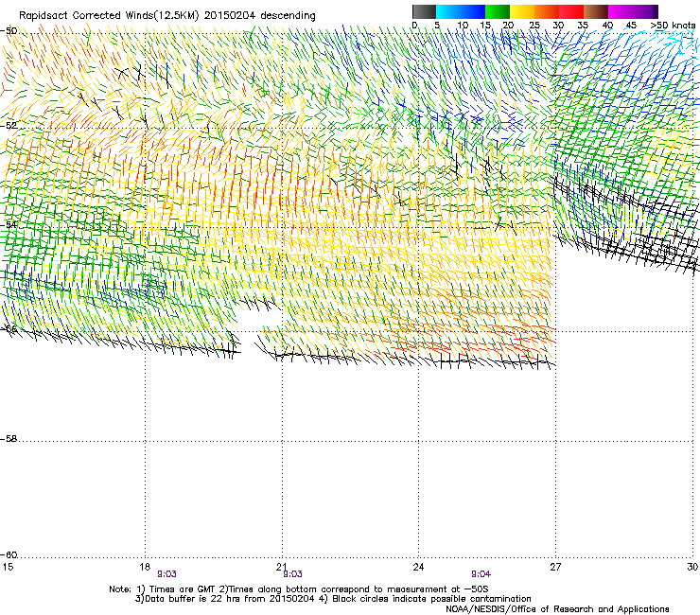Click the -56 latitude axis label
The image size is (700, 615).
tap(9, 328)
